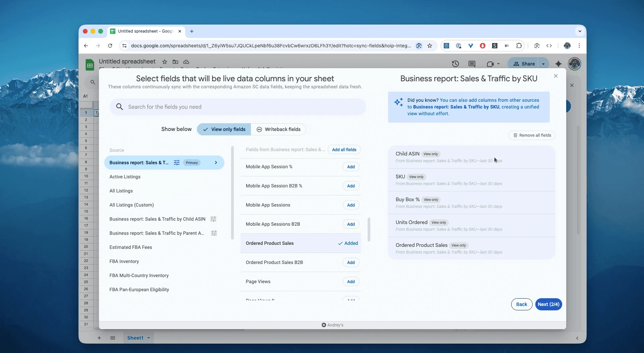This screenshot has height=353, width=644.
Task: Click the red shield extension icon
Action: pos(483,46)
